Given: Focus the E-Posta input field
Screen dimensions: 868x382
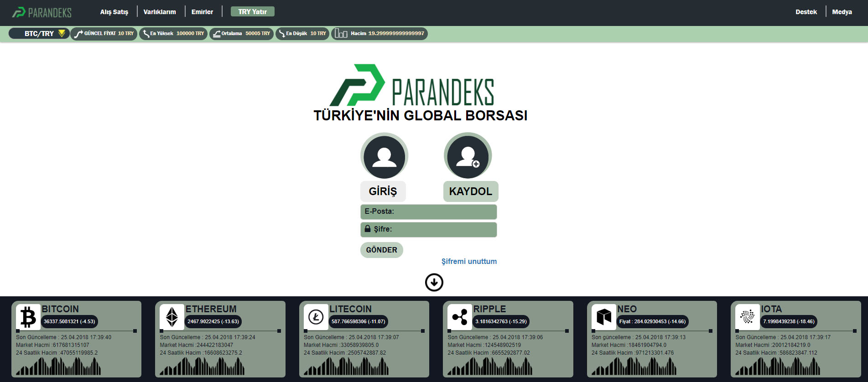Looking at the screenshot, I should coord(428,212).
